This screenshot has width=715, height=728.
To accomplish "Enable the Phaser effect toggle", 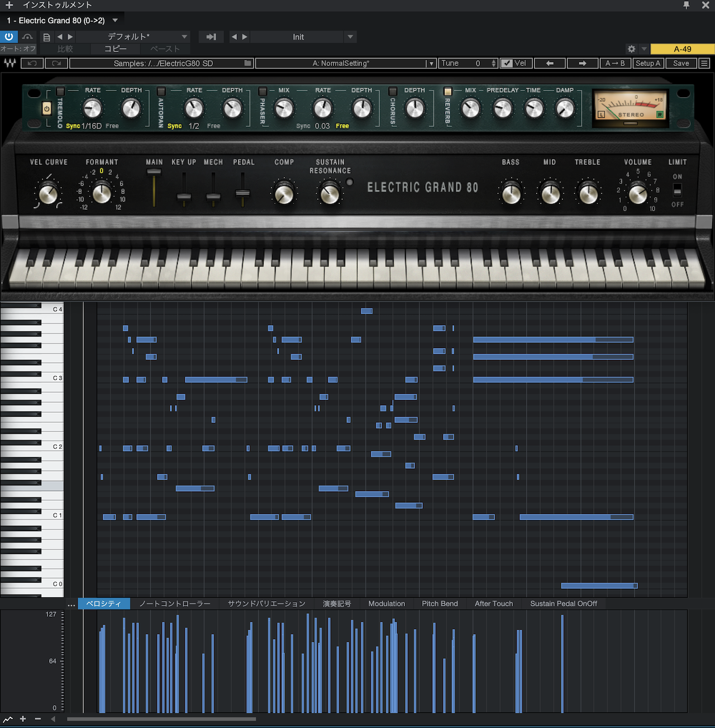I will (x=263, y=91).
